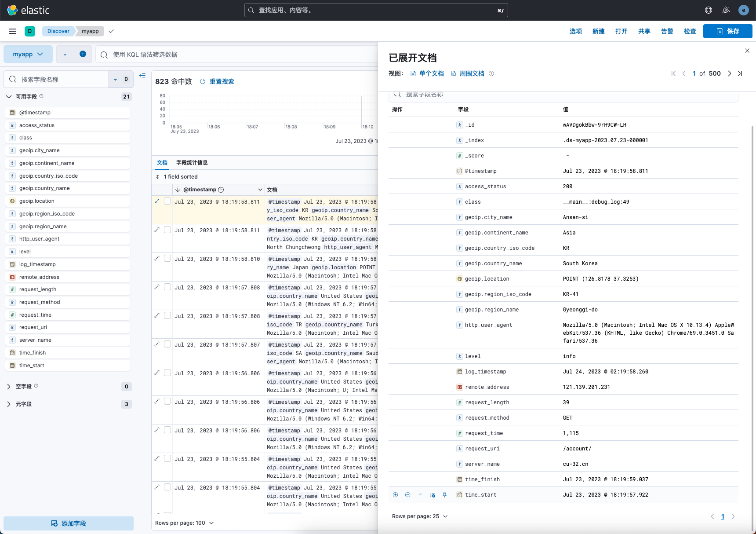Change Rows per page: 25 dropdown
The image size is (756, 534).
click(420, 516)
